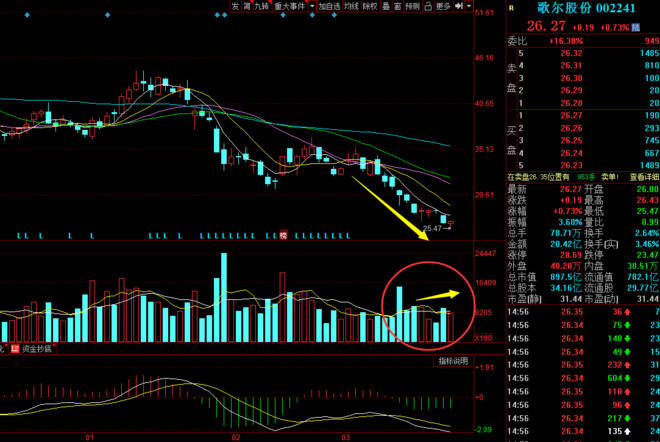660x442 pixels.
Task: Click the tick trade with volume 604
Action: point(615,378)
